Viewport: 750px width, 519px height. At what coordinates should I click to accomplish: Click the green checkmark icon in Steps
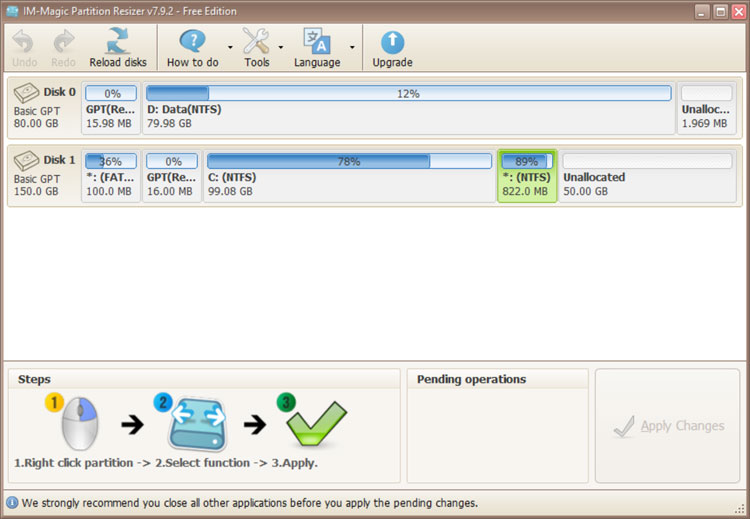pyautogui.click(x=316, y=424)
